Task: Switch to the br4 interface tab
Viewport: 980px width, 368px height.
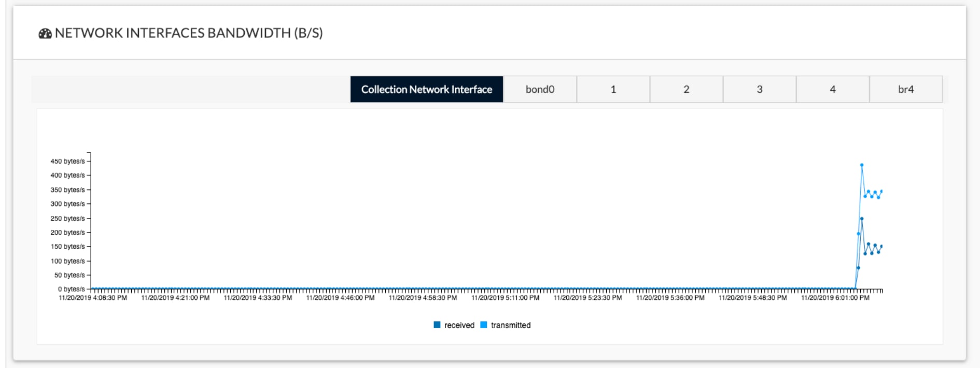Action: tap(906, 89)
